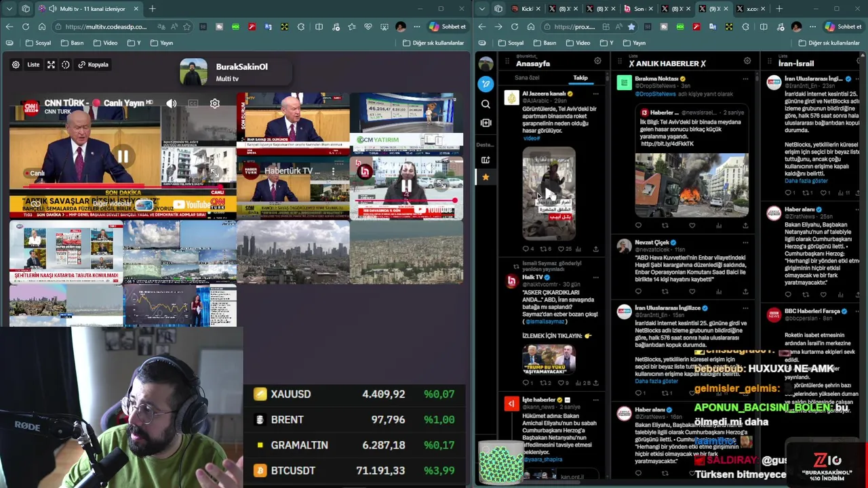Click the Liste button in Multi tv
Screen dimensions: 868x488
coord(33,64)
